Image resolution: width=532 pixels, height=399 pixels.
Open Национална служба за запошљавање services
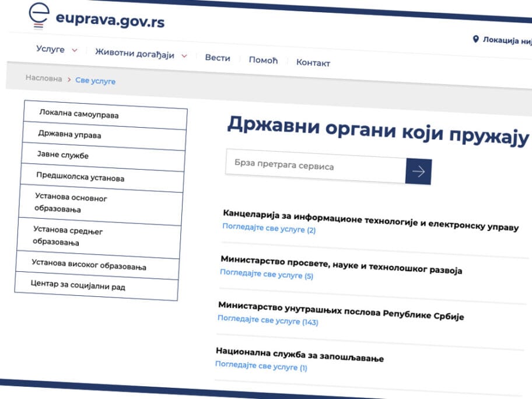pyautogui.click(x=262, y=366)
